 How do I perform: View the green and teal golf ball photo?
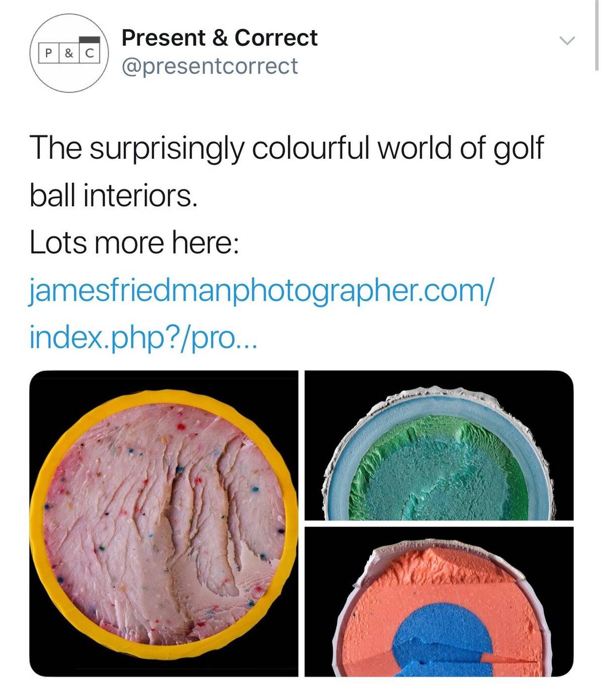click(x=439, y=445)
